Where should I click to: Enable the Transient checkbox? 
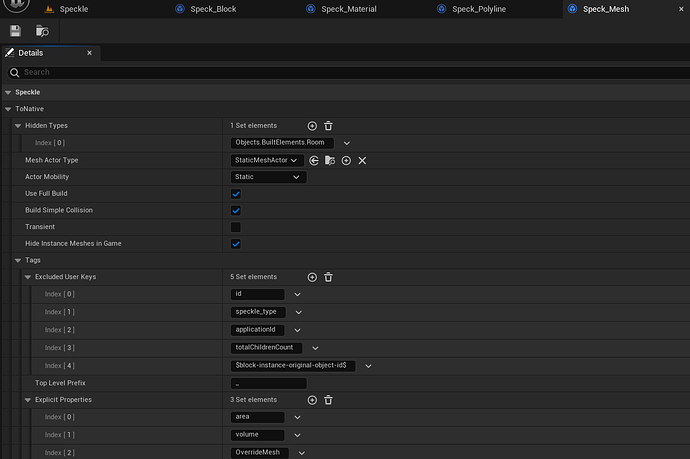(236, 228)
